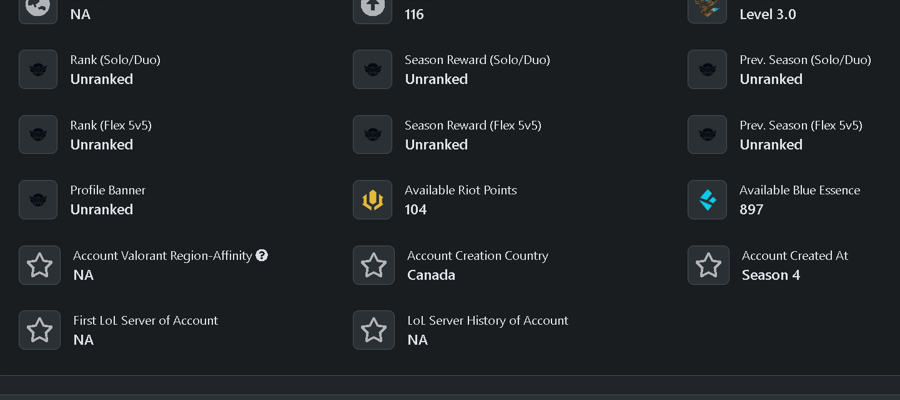Click the Season 4 account creation value
Viewport: 900px width, 400px height.
click(x=770, y=275)
